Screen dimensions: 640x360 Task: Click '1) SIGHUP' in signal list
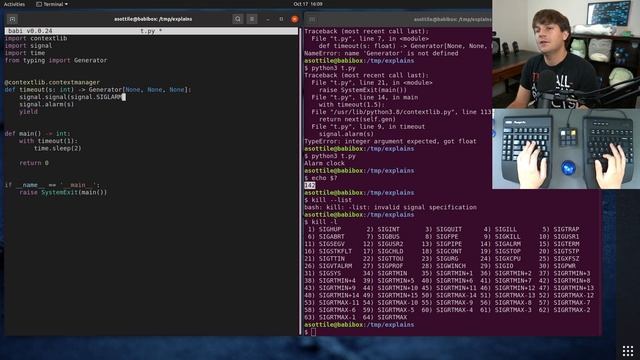(x=324, y=229)
